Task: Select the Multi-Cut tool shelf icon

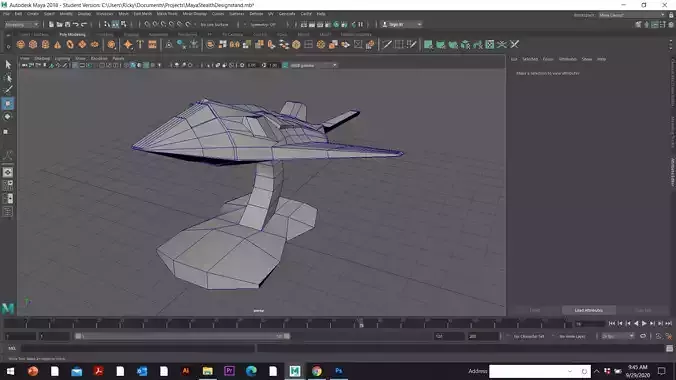Action: click(x=387, y=44)
